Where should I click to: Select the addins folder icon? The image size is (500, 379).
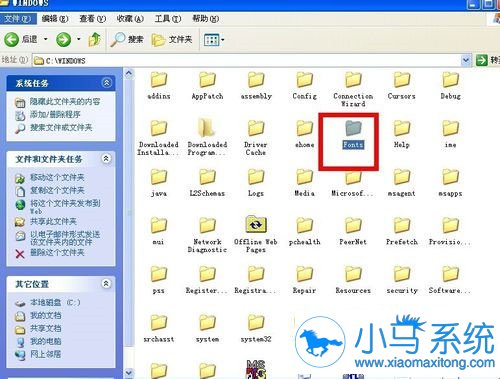click(x=159, y=80)
